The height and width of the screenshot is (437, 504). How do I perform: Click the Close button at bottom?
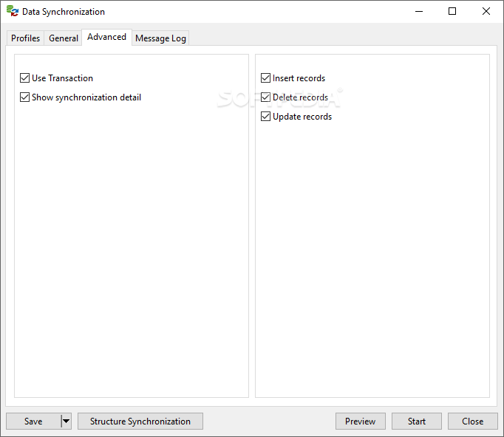472,421
